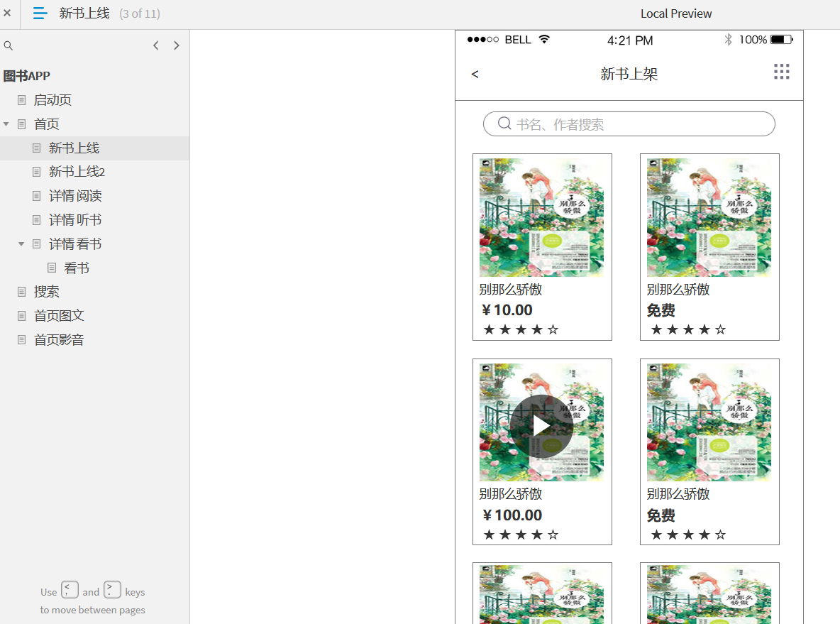Click the page icon beside 详情阅读
This screenshot has width=840, height=624.
click(x=36, y=196)
